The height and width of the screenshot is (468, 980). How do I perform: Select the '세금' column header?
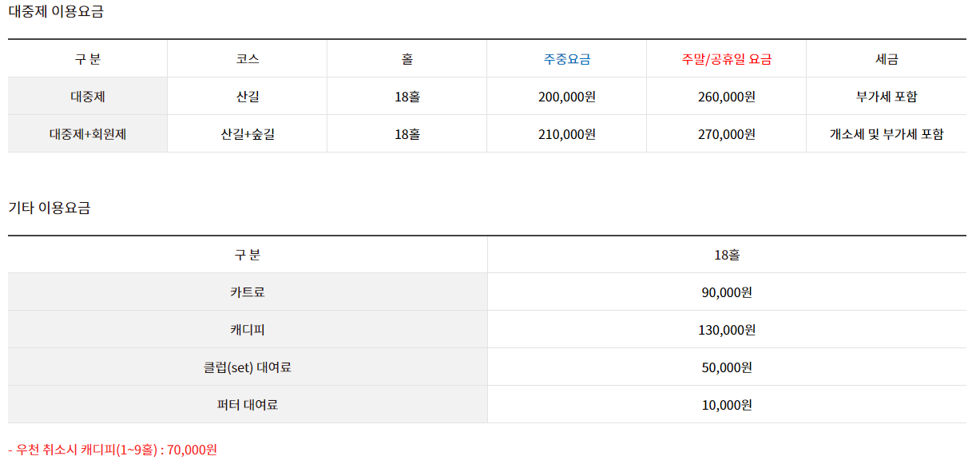click(887, 59)
